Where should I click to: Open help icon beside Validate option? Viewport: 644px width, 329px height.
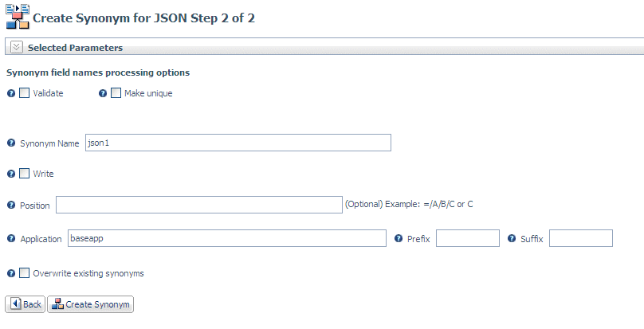click(11, 94)
